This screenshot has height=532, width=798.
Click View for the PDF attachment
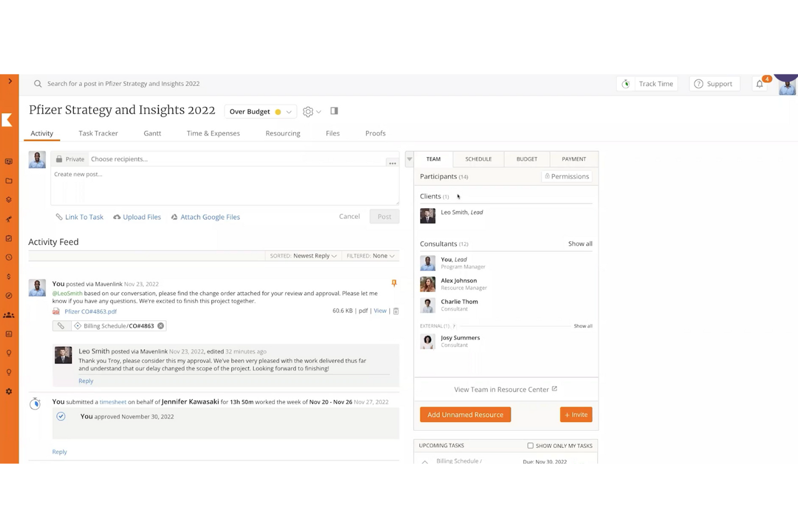point(380,311)
